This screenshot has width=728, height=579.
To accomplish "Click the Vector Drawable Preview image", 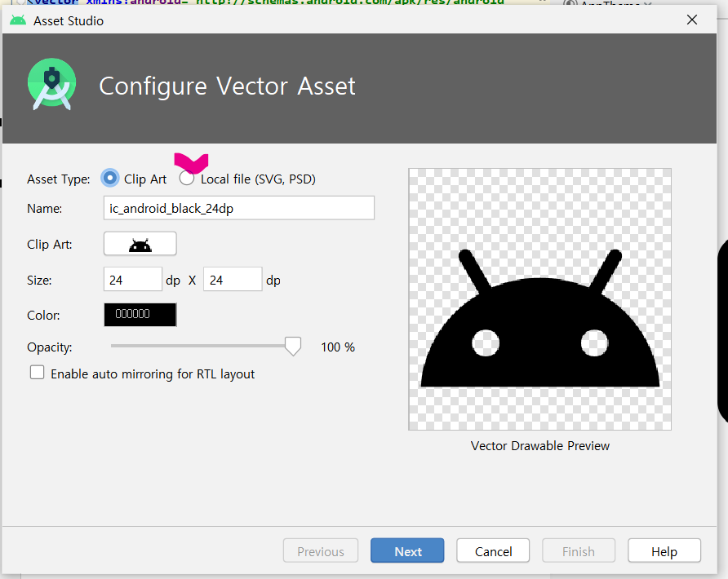I will [x=539, y=299].
